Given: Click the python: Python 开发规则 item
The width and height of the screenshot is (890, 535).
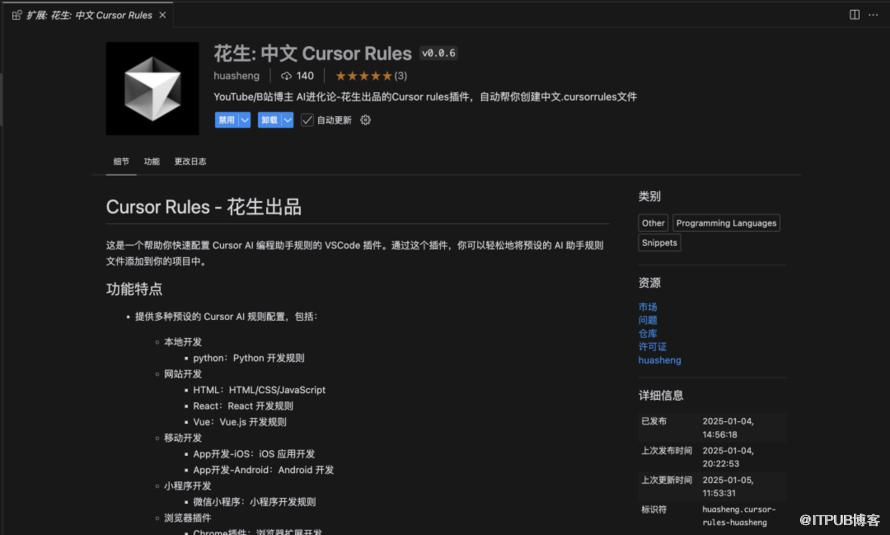Looking at the screenshot, I should (x=249, y=358).
